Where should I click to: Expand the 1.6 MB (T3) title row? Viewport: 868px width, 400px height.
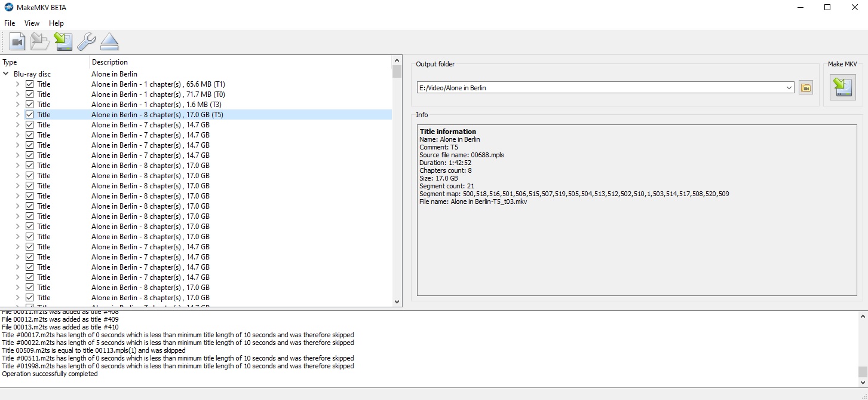17,105
